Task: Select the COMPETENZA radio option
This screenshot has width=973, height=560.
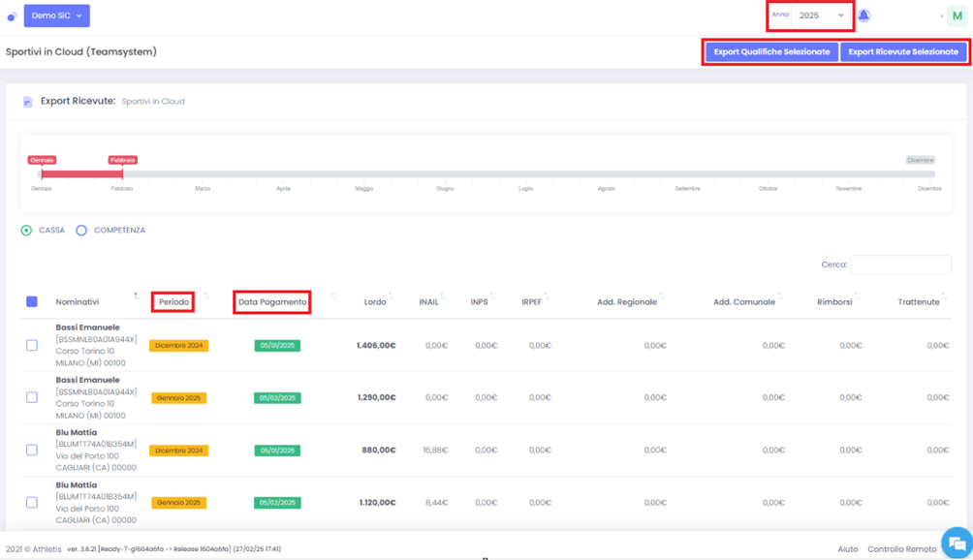Action: point(81,231)
